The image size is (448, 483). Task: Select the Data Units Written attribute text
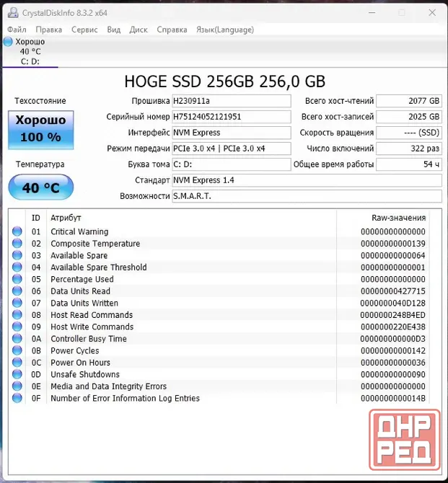[x=84, y=303]
